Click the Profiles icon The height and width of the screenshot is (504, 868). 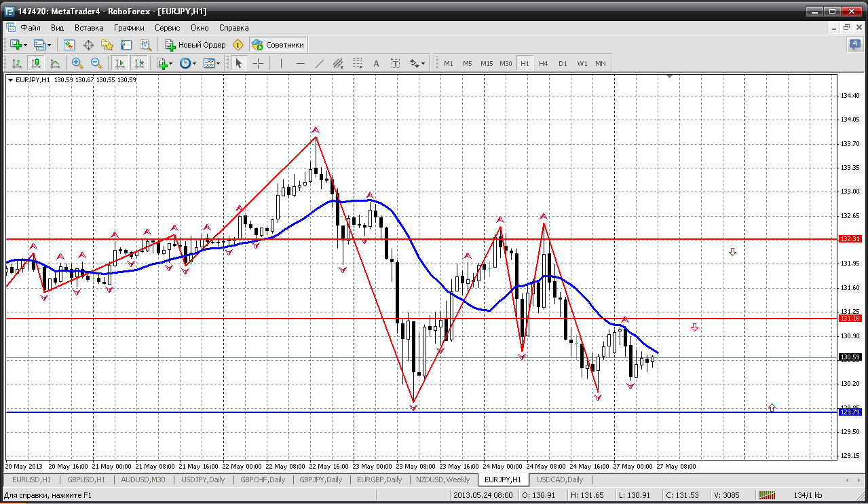click(x=39, y=45)
